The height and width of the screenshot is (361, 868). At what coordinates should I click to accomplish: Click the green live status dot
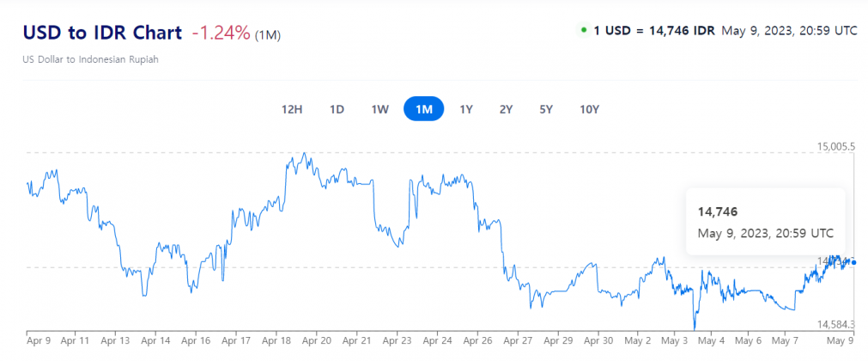click(584, 30)
